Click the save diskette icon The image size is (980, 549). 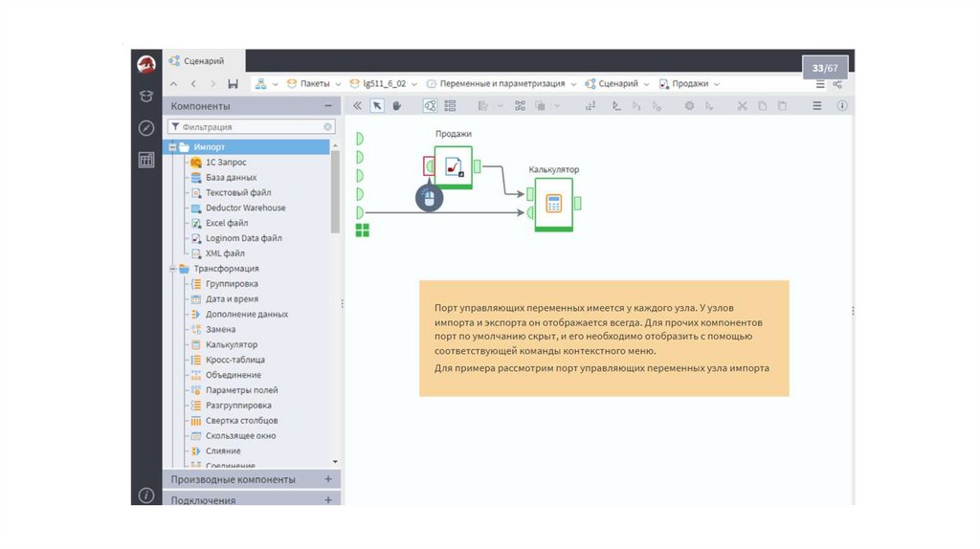click(234, 84)
